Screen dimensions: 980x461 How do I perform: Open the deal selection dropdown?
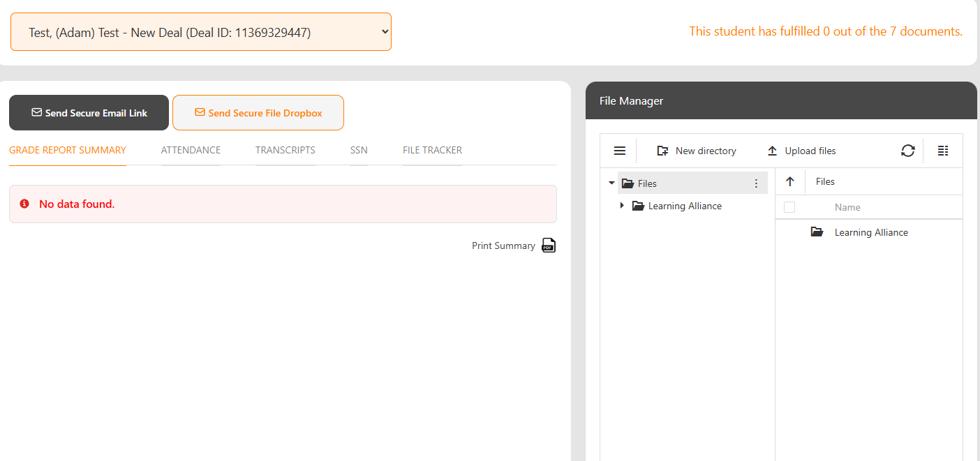[200, 31]
